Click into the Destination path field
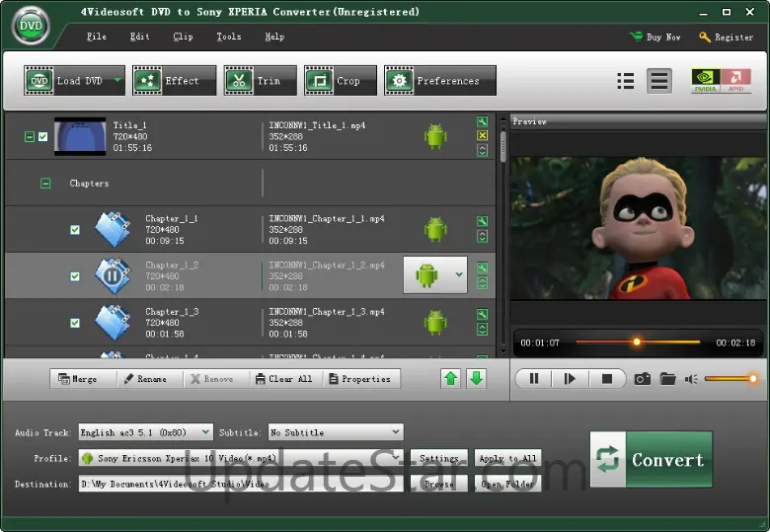The width and height of the screenshot is (770, 532). (241, 484)
